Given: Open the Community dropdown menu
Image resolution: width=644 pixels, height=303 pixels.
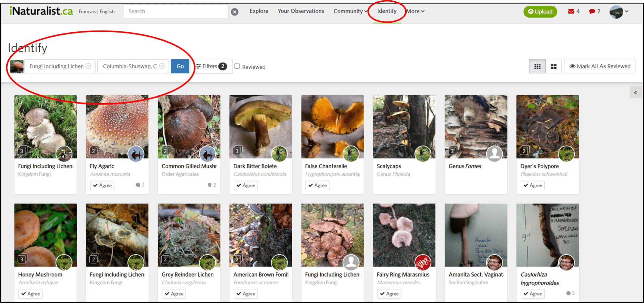Looking at the screenshot, I should [x=350, y=11].
